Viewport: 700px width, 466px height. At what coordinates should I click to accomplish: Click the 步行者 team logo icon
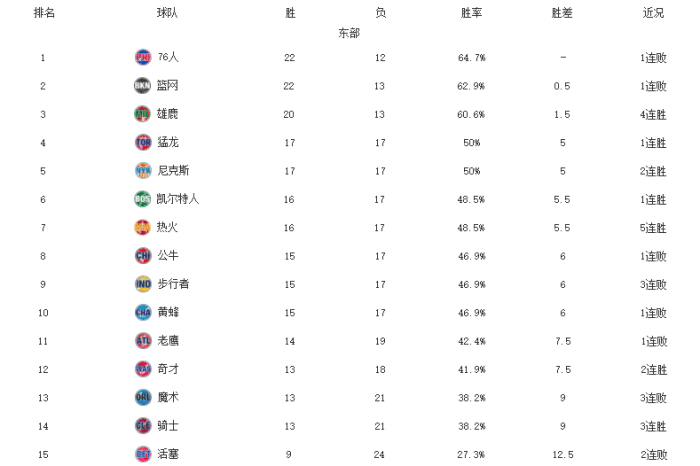[142, 283]
